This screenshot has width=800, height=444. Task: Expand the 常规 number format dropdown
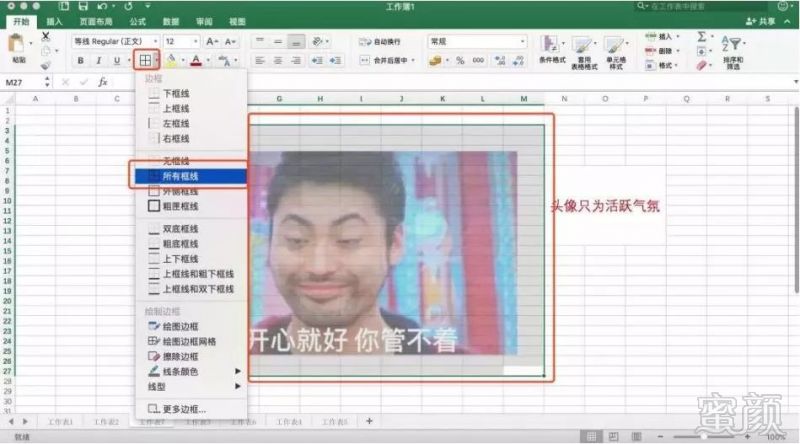tap(477, 41)
